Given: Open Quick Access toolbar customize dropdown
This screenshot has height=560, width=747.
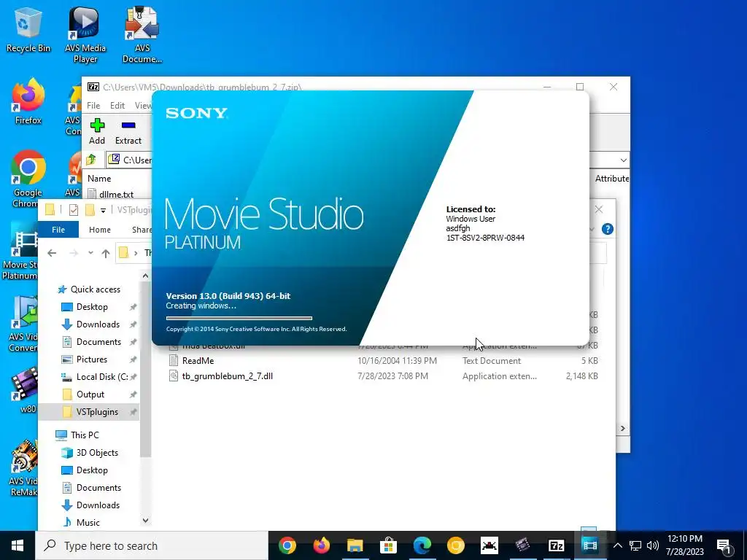Looking at the screenshot, I should click(x=103, y=210).
